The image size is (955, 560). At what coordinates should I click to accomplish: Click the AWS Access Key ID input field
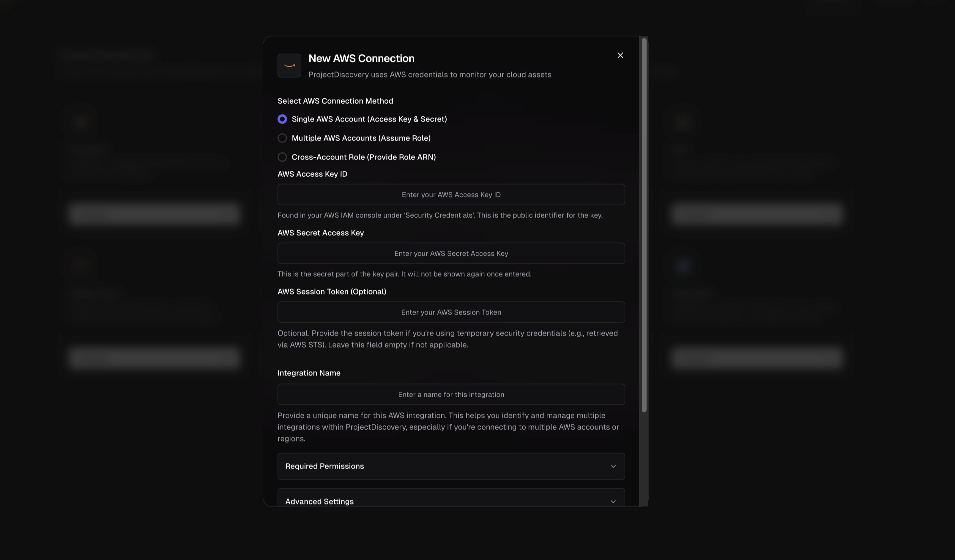(450, 194)
